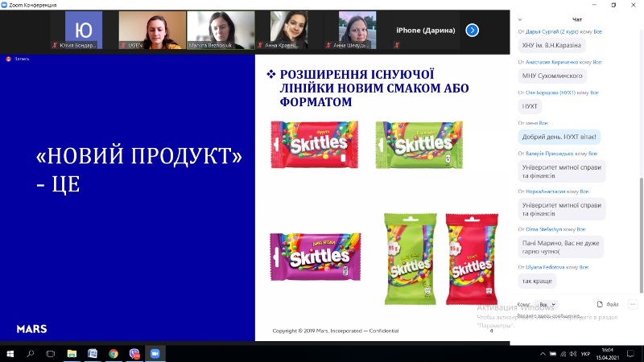Image resolution: width=644 pixels, height=362 pixels.
Task: Click the short 'НУХТ' chat message bubble
Action: 530,106
